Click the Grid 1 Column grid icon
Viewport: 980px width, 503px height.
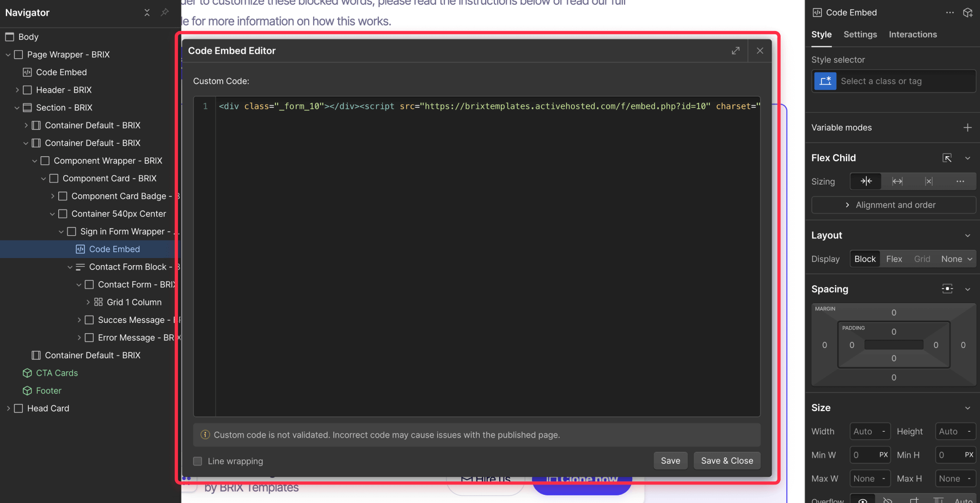tap(98, 302)
